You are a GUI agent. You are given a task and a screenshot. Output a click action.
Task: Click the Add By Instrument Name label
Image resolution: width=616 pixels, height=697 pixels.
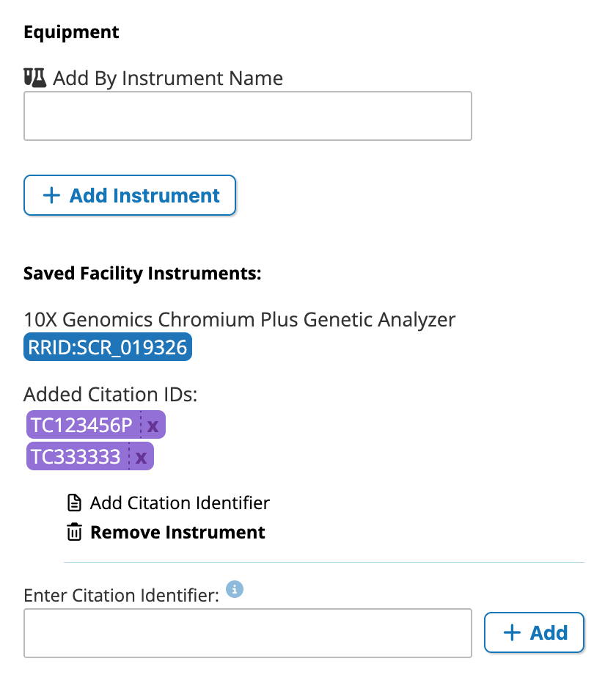click(168, 79)
